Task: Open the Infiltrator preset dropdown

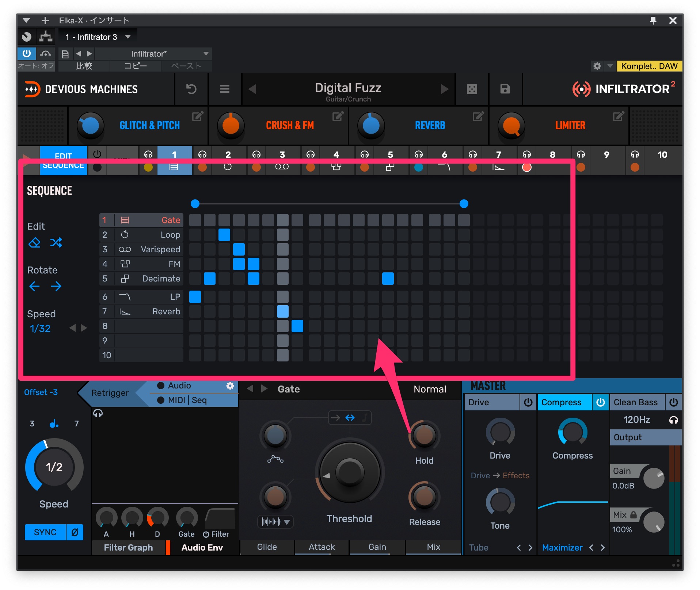Action: pyautogui.click(x=206, y=54)
